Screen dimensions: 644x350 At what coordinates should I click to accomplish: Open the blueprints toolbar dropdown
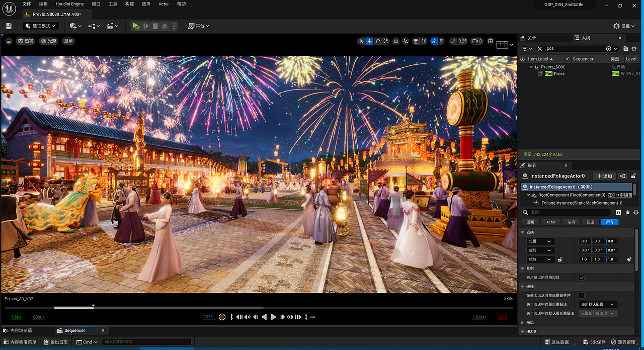click(x=94, y=26)
